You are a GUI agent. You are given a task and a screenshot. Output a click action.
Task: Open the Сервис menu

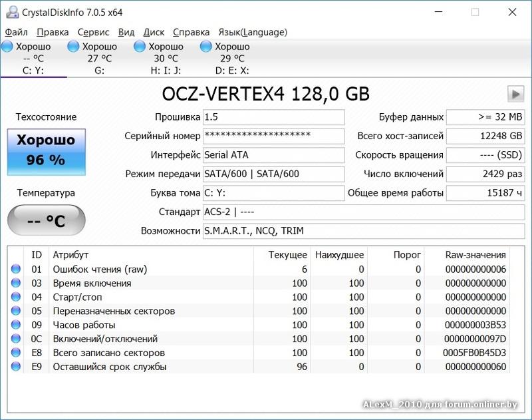[93, 32]
